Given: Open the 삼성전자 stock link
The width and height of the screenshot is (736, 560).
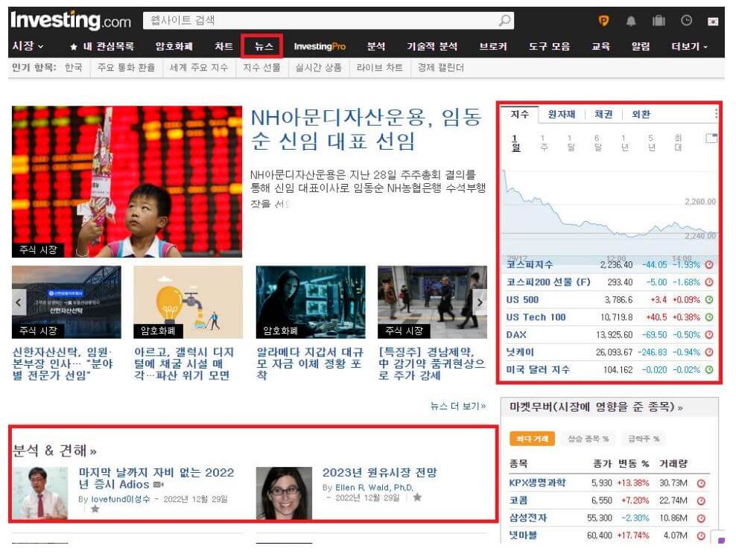Looking at the screenshot, I should [x=528, y=518].
